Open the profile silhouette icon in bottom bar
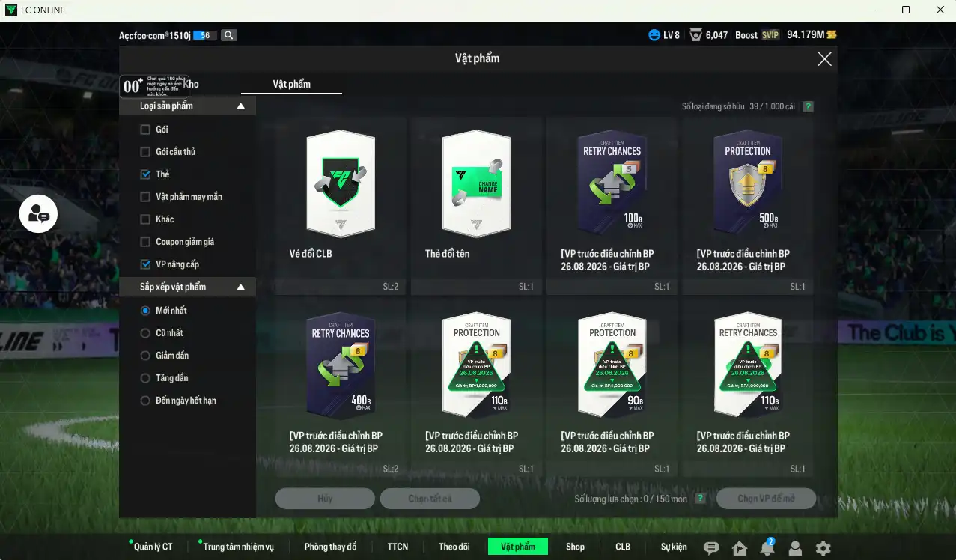 pyautogui.click(x=795, y=548)
